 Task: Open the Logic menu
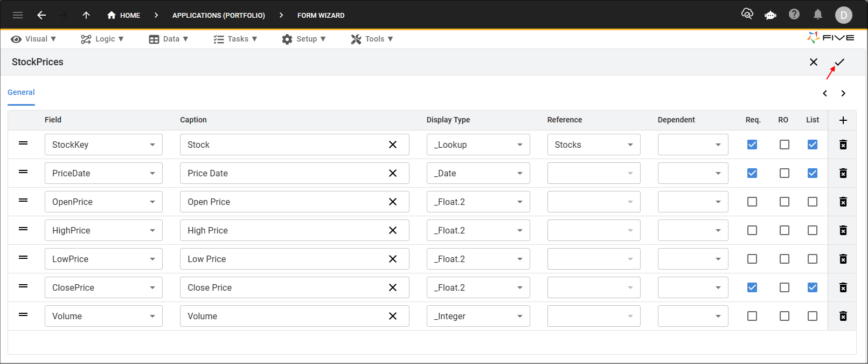pos(102,39)
